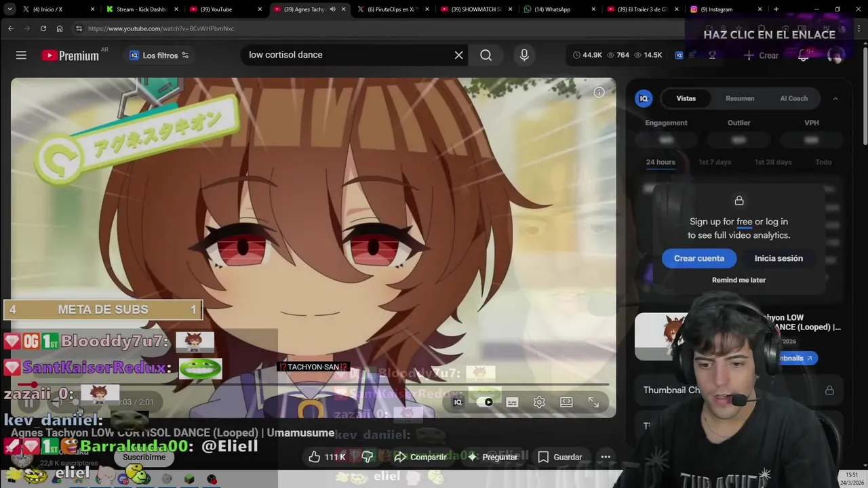The height and width of the screenshot is (488, 868).
Task: Open the Crear video menu
Action: pyautogui.click(x=761, y=56)
